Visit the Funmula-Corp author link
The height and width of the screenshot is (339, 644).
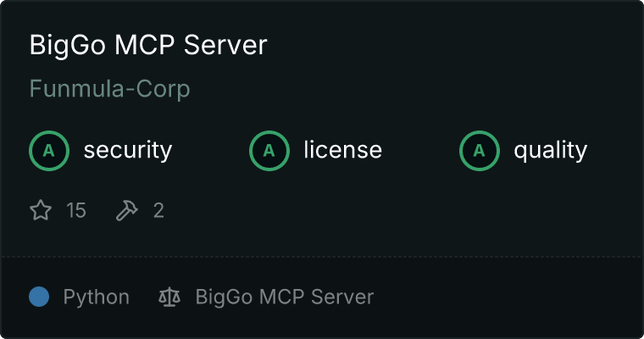(109, 89)
